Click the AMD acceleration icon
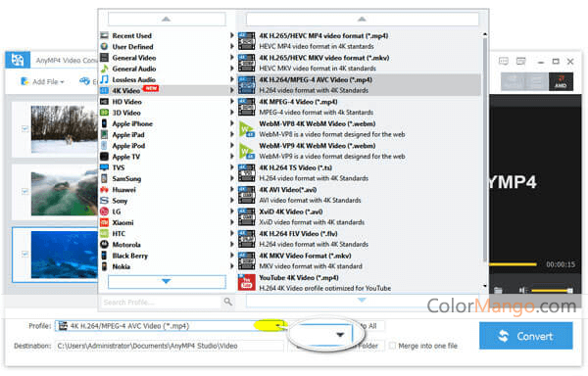Viewport: 588px width, 376px height. [561, 81]
